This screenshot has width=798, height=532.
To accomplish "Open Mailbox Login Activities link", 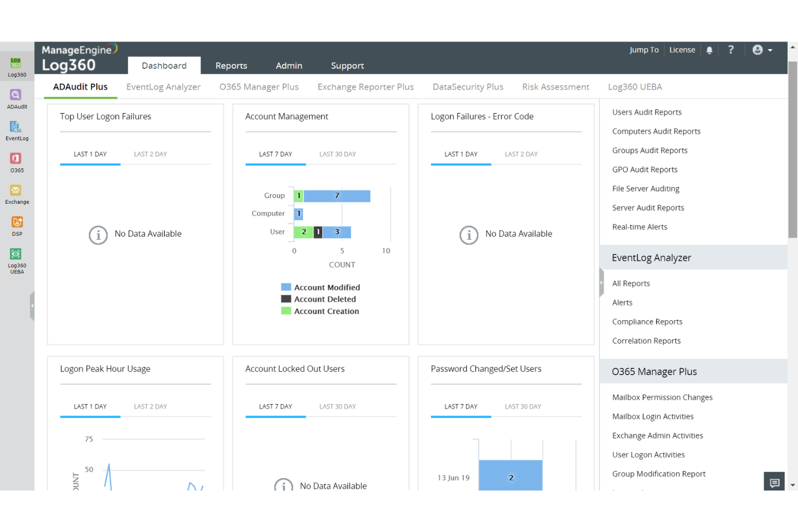I will click(x=652, y=417).
